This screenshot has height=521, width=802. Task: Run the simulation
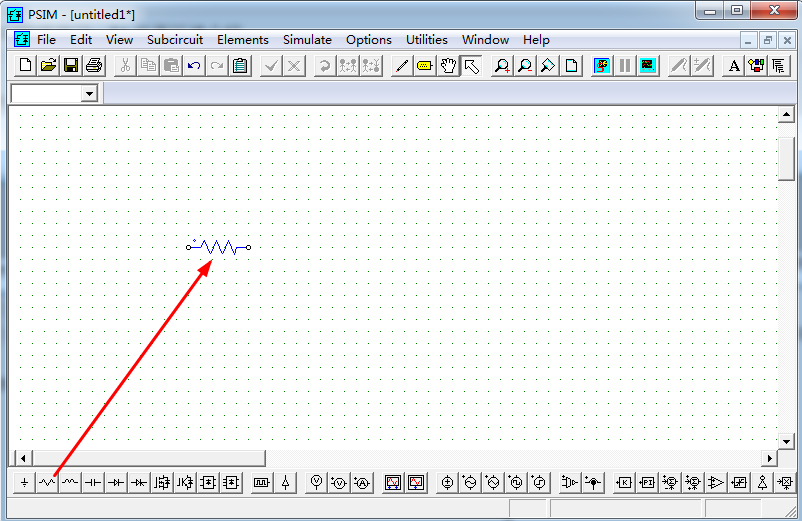602,65
